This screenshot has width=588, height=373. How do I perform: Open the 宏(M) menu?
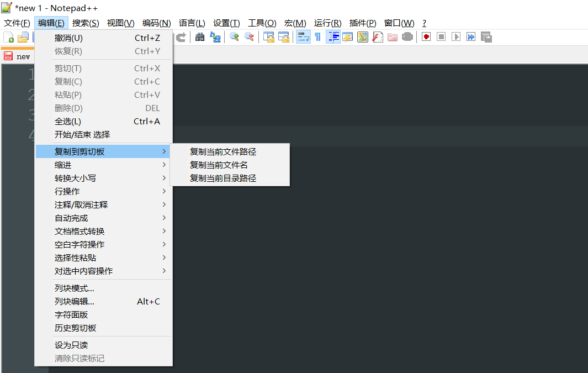(x=295, y=23)
